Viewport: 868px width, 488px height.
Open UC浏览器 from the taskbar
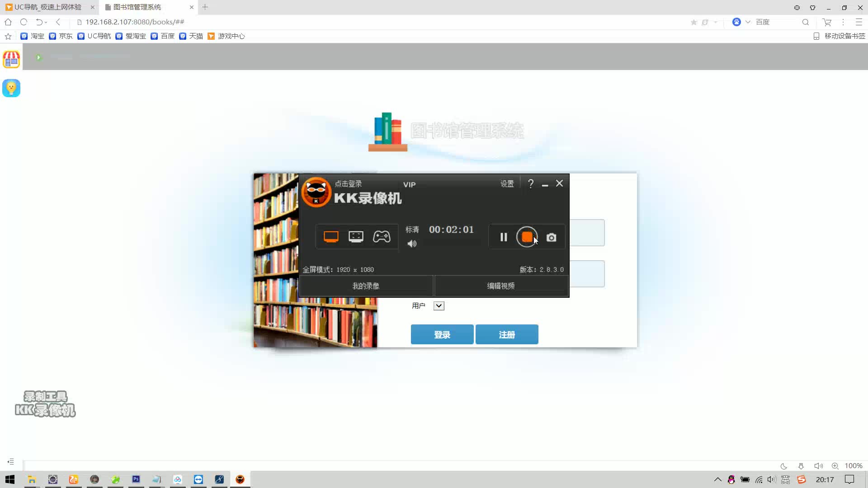click(74, 479)
